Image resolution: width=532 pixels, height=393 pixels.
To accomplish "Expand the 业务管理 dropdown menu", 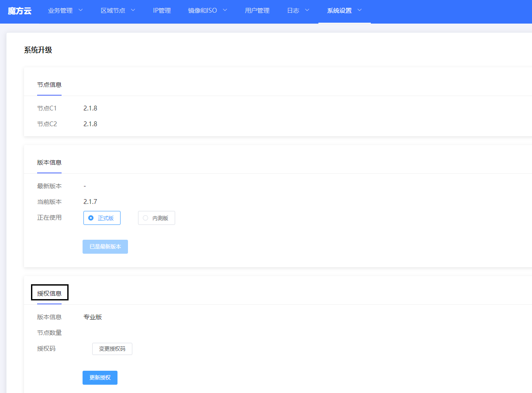I will click(x=66, y=11).
